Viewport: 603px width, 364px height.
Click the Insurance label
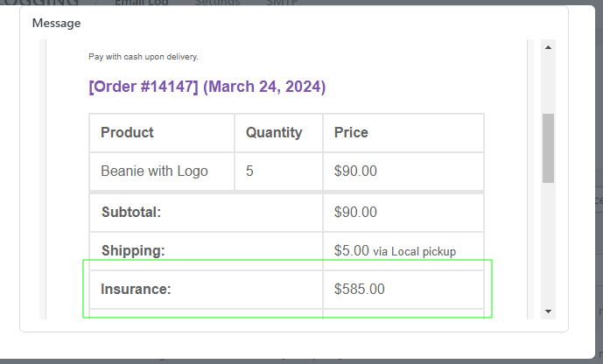tap(136, 289)
